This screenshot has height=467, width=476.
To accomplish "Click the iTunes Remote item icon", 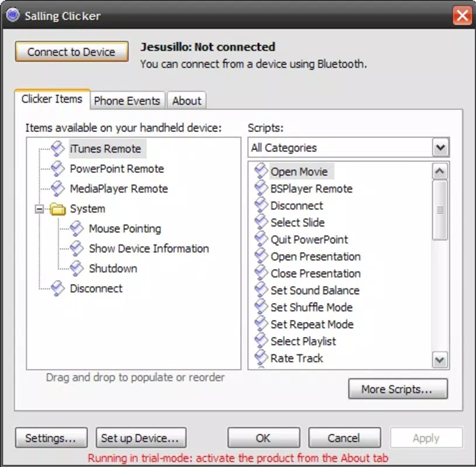I will click(x=58, y=149).
